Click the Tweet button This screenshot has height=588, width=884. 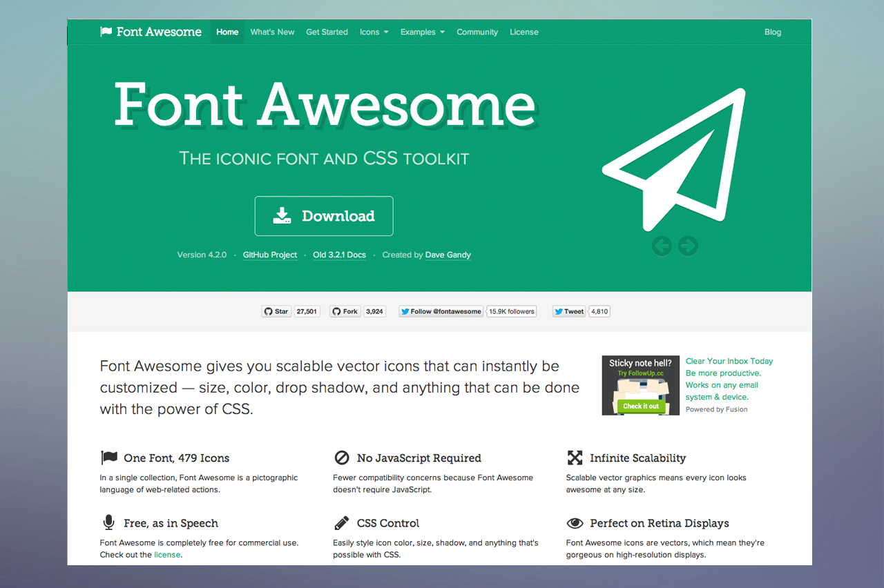click(569, 311)
